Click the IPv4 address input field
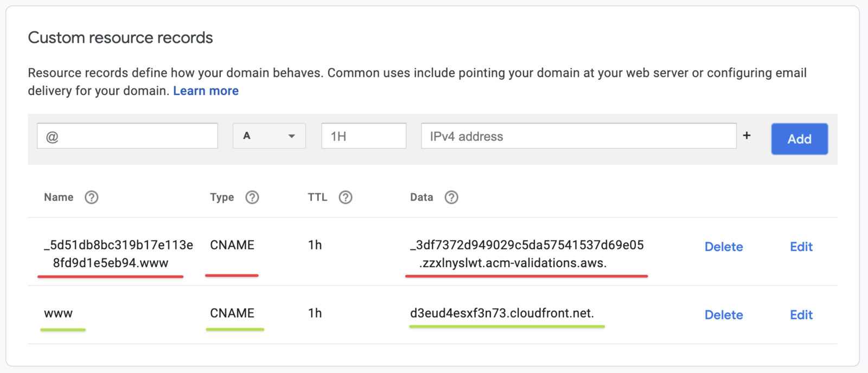This screenshot has height=373, width=868. point(578,136)
